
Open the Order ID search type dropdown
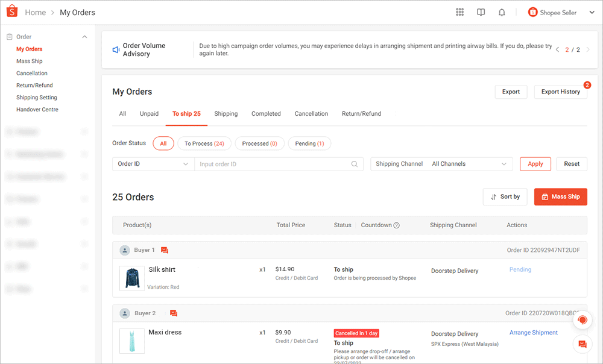pyautogui.click(x=153, y=163)
